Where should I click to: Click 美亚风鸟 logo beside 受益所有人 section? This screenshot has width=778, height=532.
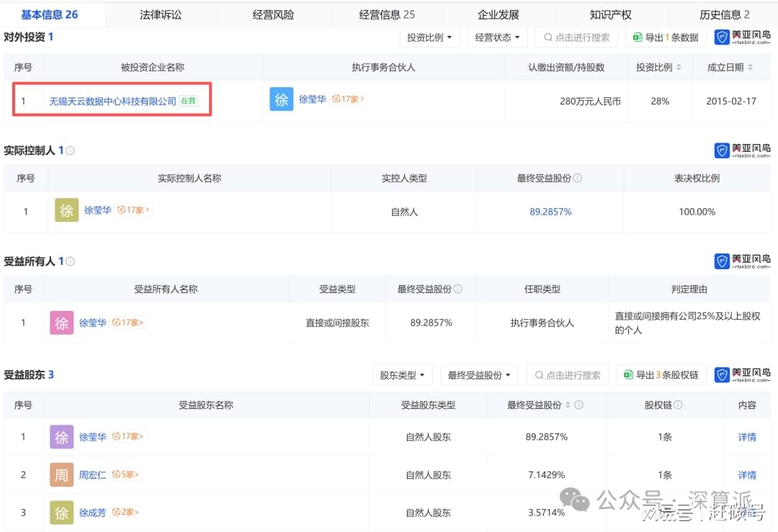point(742,261)
